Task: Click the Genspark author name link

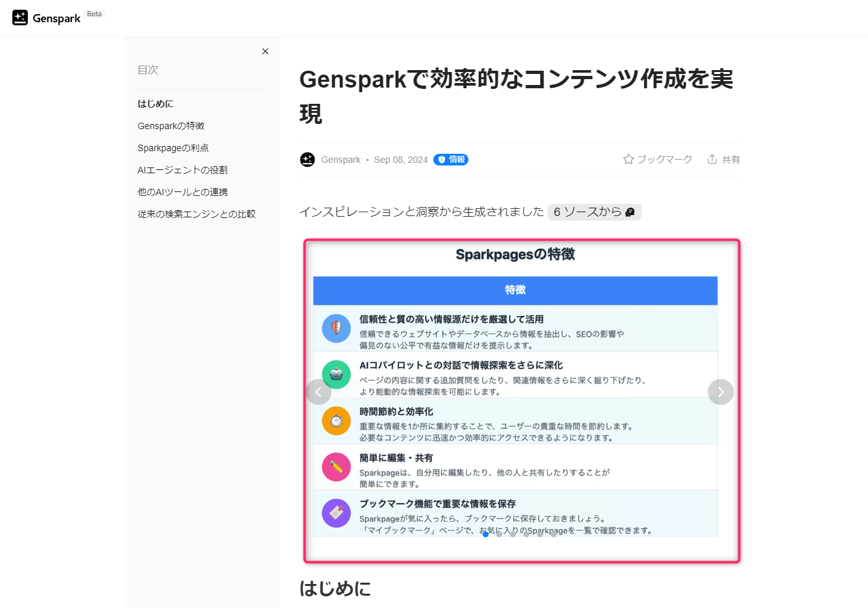Action: (341, 160)
